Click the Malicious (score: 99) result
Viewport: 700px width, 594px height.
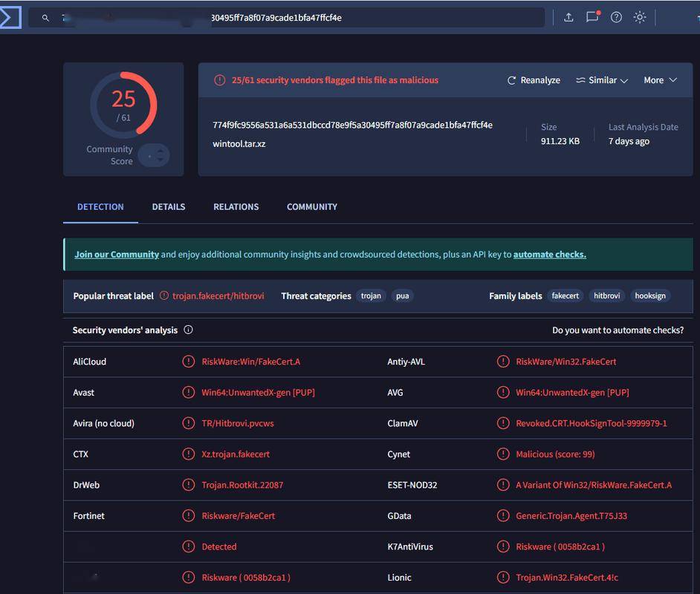pyautogui.click(x=555, y=454)
